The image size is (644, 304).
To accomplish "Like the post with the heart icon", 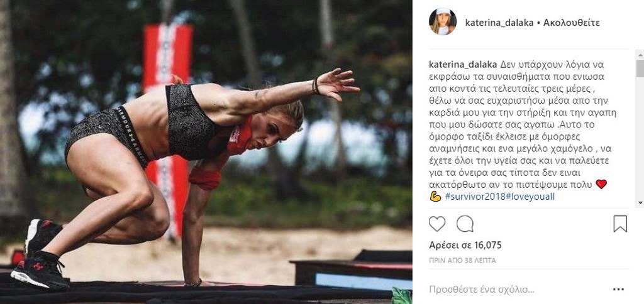I will click(x=437, y=224).
